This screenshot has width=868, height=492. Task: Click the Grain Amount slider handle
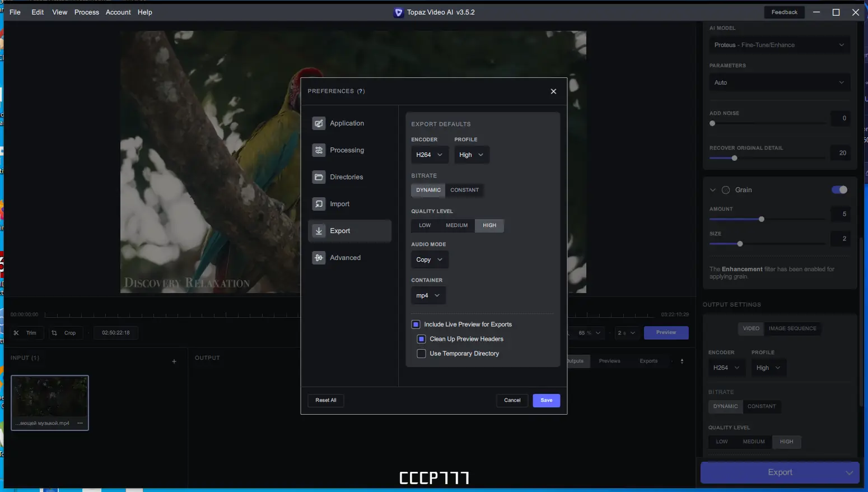(762, 219)
